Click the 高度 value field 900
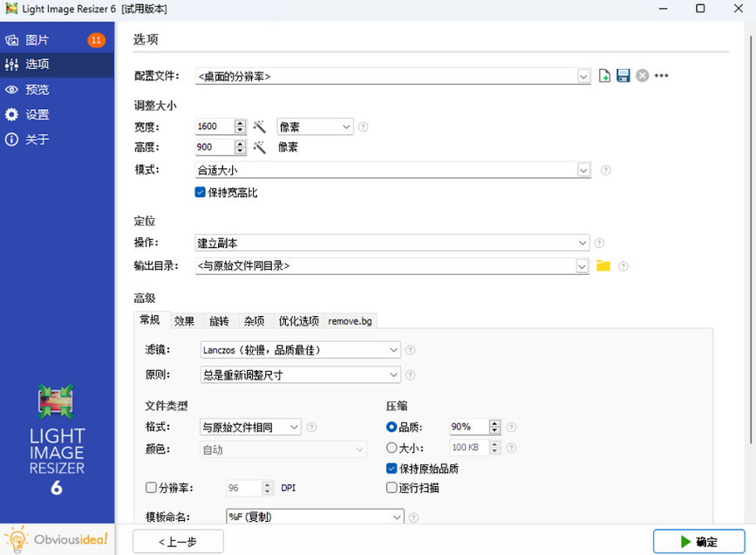The width and height of the screenshot is (756, 555). (x=215, y=147)
